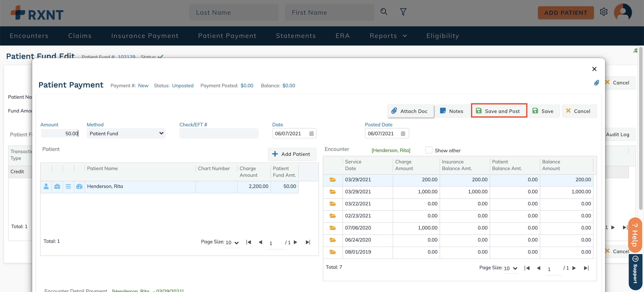This screenshot has width=644, height=292.
Task: Open the ERA tab
Action: (x=343, y=36)
